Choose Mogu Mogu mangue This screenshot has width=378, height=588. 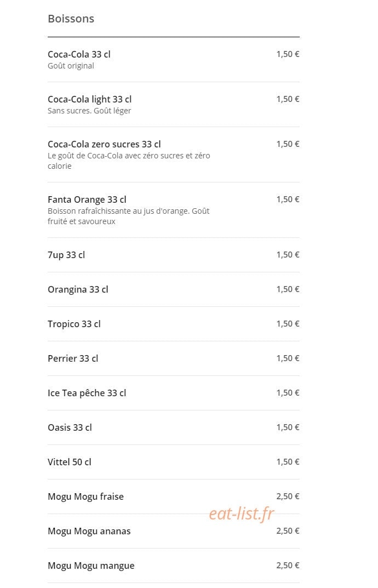coord(173,566)
